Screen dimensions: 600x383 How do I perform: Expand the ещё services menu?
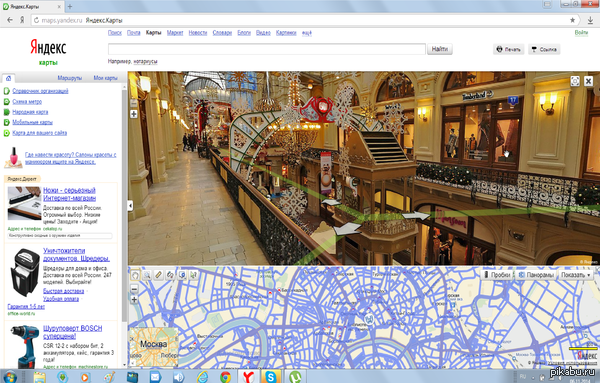tap(307, 33)
